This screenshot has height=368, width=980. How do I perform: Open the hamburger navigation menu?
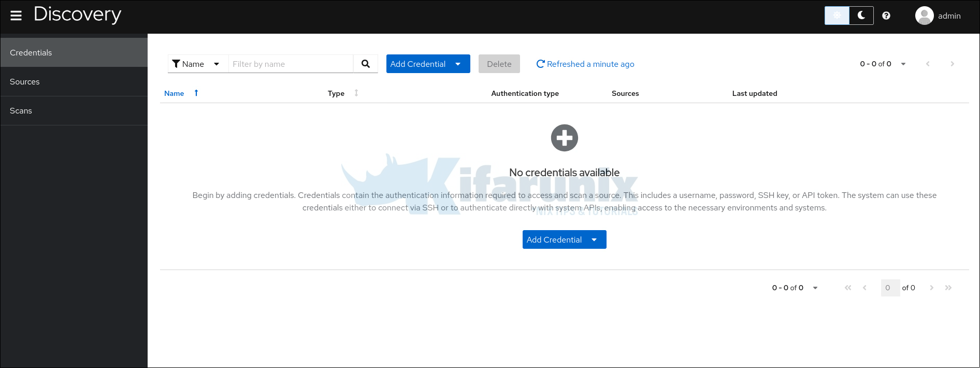point(16,16)
